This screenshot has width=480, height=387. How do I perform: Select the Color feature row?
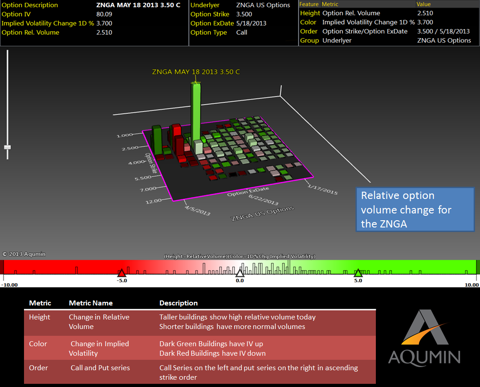tap(389, 22)
